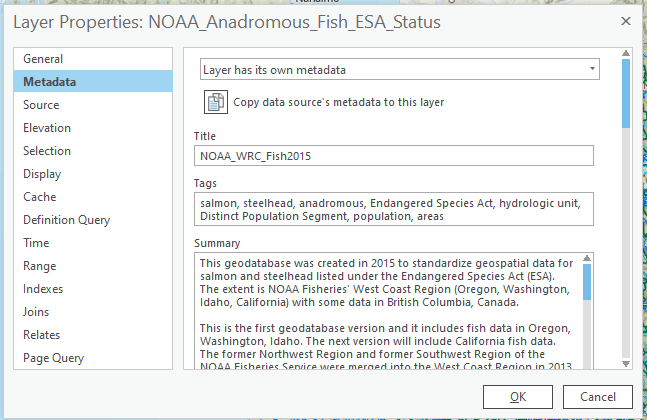The width and height of the screenshot is (647, 420).
Task: Select the Relates tab
Action: (93, 335)
